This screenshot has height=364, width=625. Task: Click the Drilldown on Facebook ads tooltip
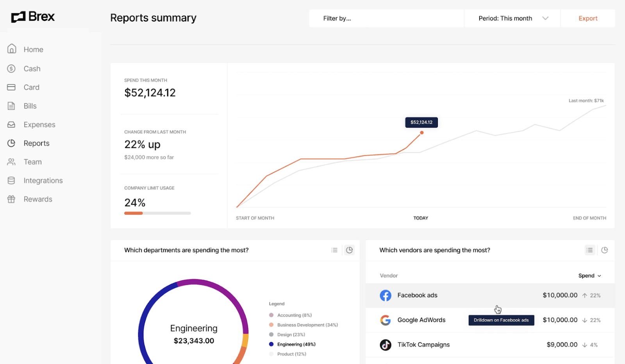(501, 320)
